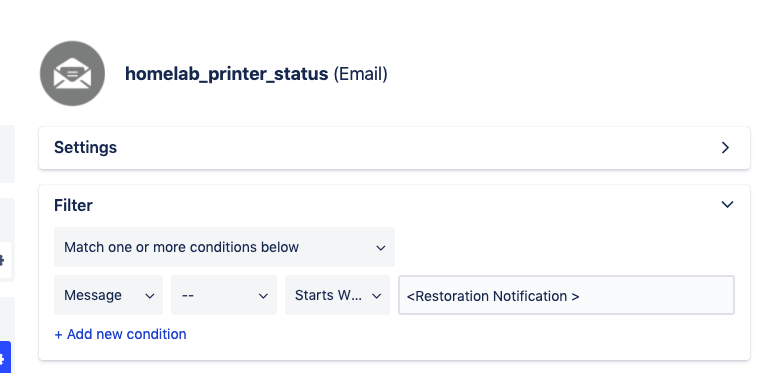Click the arrow on the Starts With dropdown
Image resolution: width=778 pixels, height=373 pixels.
tap(377, 296)
